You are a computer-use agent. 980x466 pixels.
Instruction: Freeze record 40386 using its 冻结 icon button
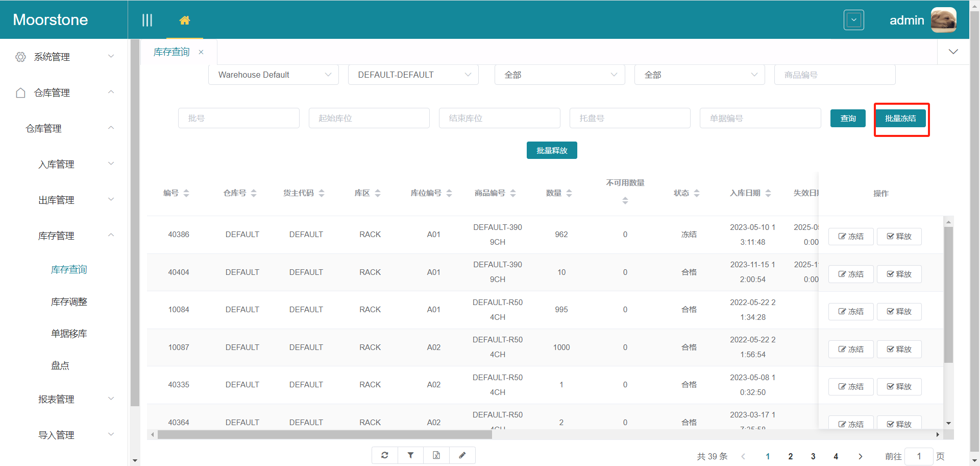[850, 236]
